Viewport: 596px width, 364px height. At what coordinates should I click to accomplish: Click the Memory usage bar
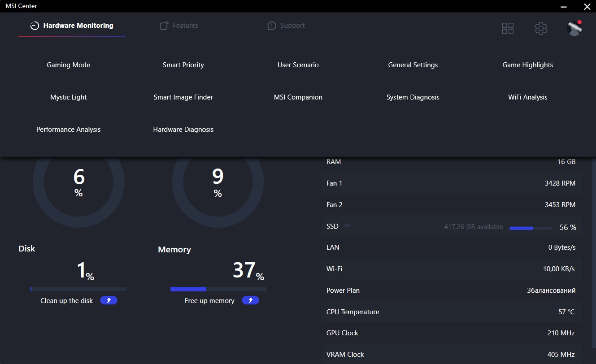click(218, 289)
